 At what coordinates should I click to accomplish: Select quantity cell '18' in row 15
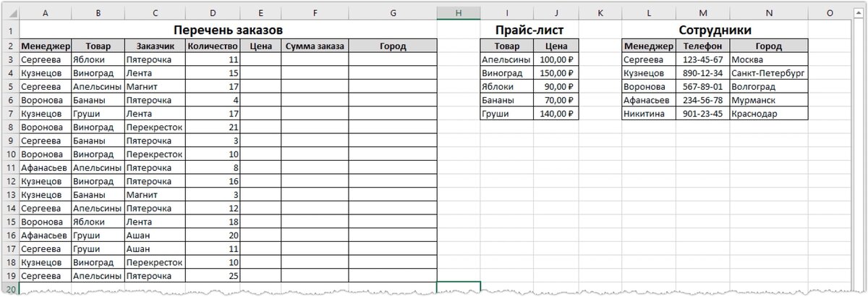click(x=213, y=222)
